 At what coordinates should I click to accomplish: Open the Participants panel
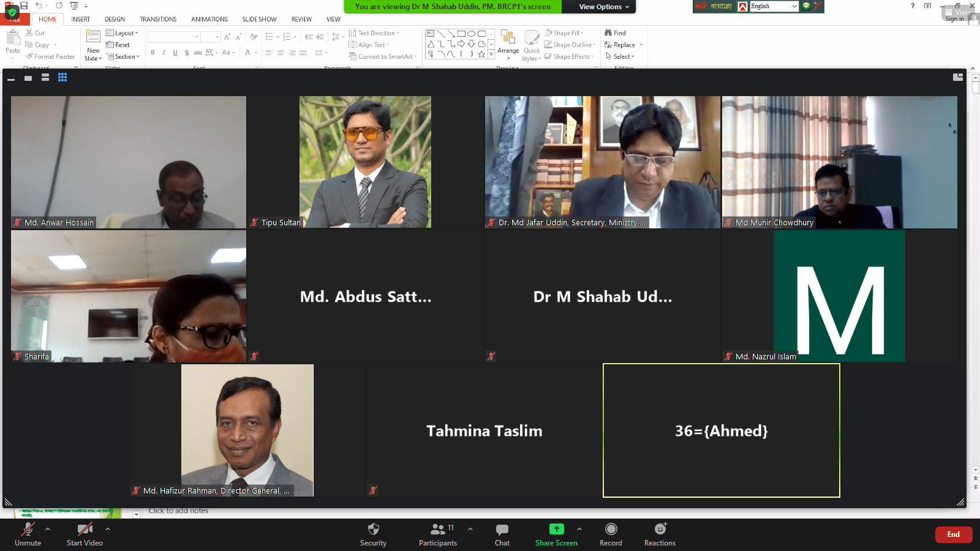tap(437, 530)
